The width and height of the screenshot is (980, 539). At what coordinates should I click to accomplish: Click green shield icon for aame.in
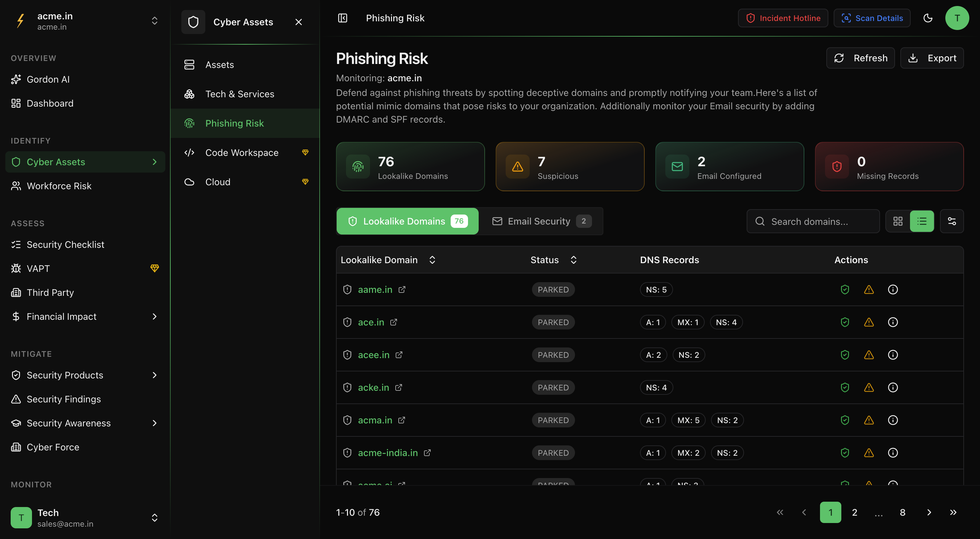[x=845, y=289]
